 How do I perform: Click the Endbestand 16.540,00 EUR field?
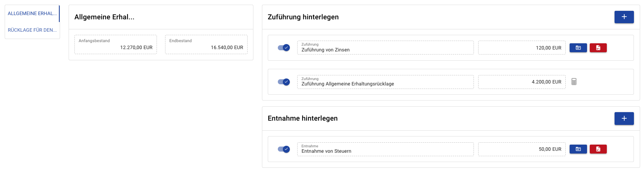coord(206,44)
